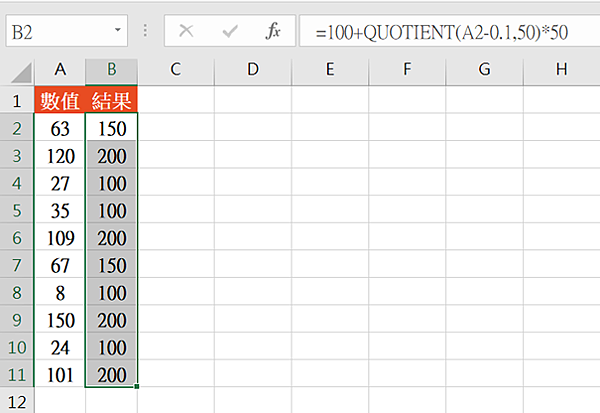Select row 4 header
600x413 pixels.
tap(17, 183)
